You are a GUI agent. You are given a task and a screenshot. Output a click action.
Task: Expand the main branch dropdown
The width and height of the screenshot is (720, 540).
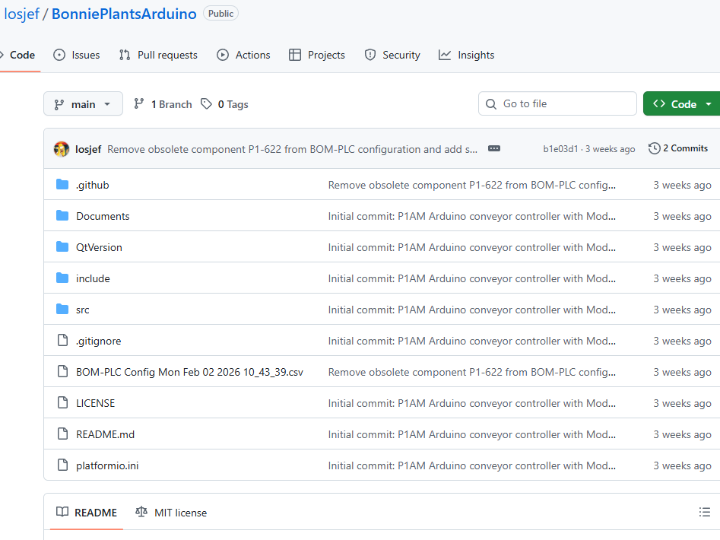[83, 104]
